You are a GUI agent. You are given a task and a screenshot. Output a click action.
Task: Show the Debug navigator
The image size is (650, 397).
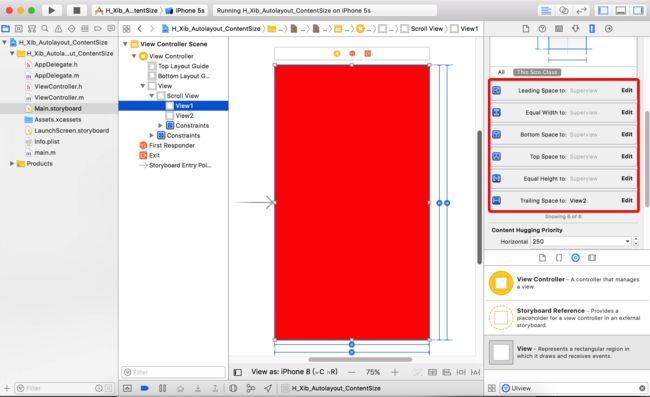[85, 29]
